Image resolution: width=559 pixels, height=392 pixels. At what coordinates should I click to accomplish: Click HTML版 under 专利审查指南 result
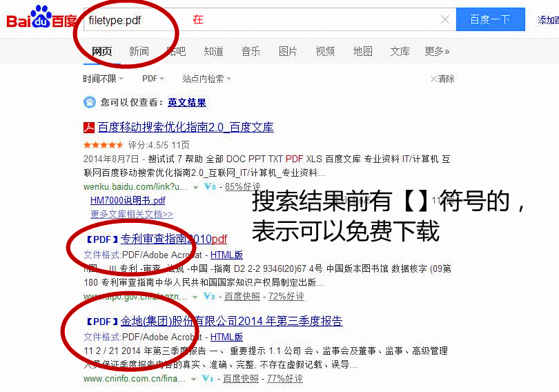point(226,255)
